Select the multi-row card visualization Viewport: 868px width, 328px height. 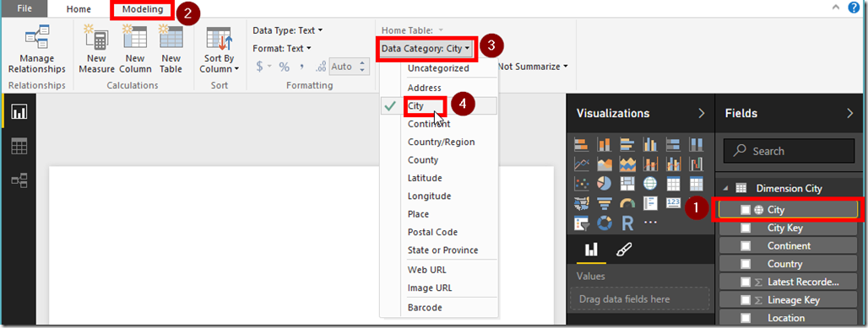(650, 203)
